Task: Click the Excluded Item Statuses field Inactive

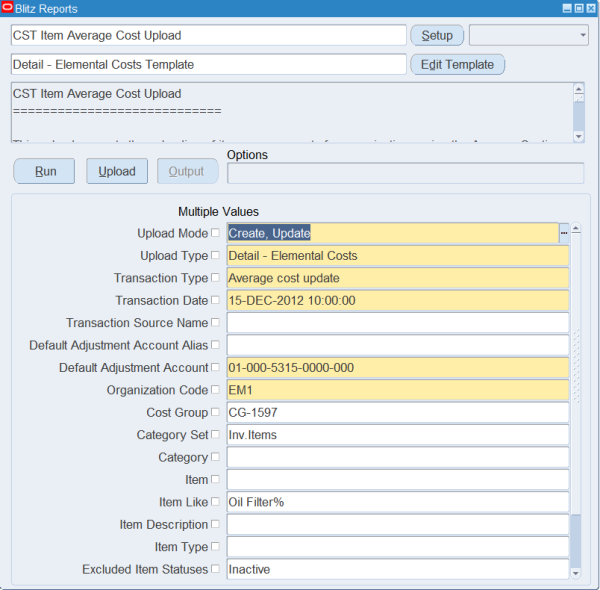Action: coord(398,569)
